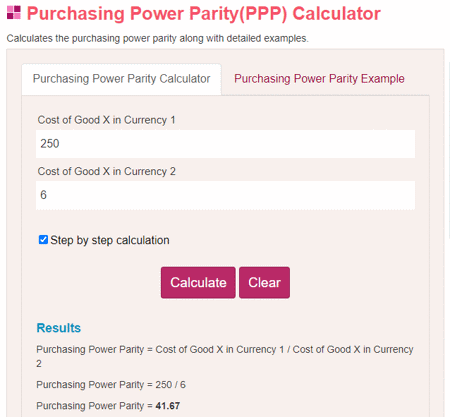Click the wrapped 2 ending the formula line

pos(39,364)
